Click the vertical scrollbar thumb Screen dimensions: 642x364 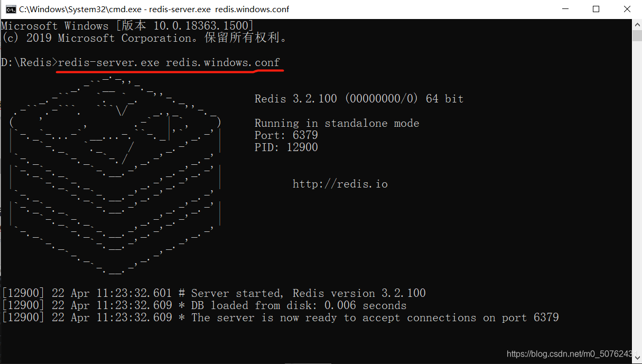coord(637,35)
